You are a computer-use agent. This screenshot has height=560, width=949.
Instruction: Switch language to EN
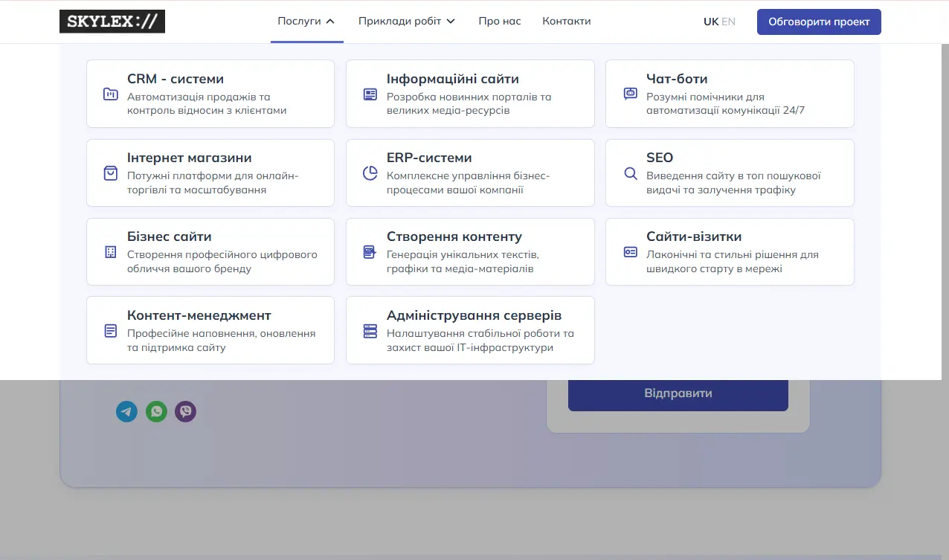[728, 22]
